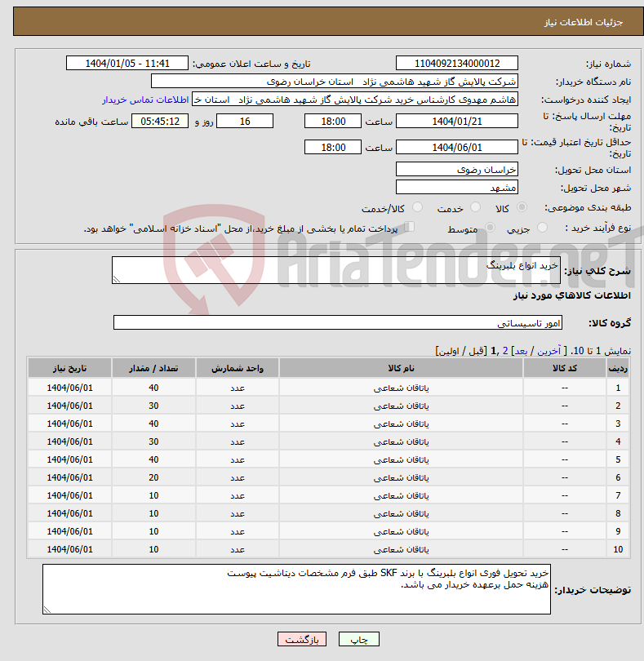Click the resize grip of description box
The height and width of the screenshot is (661, 644).
pyautogui.click(x=117, y=279)
